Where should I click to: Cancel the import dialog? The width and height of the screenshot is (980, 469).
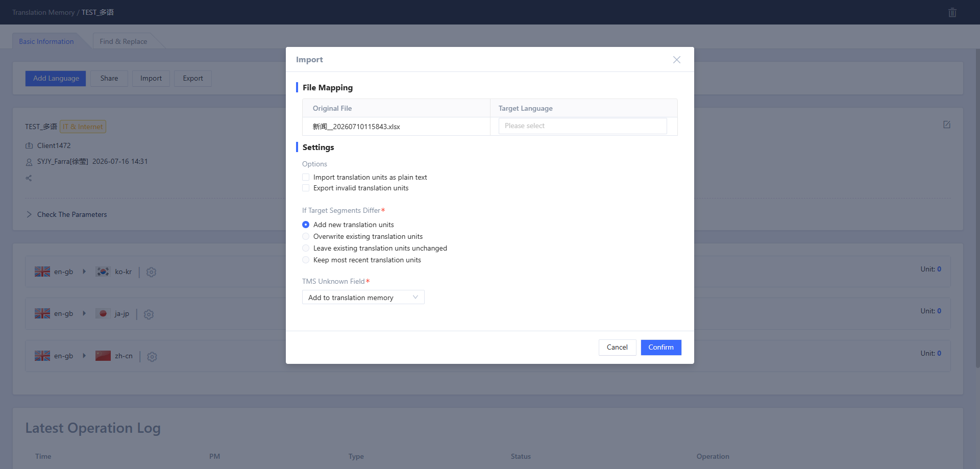(x=617, y=348)
